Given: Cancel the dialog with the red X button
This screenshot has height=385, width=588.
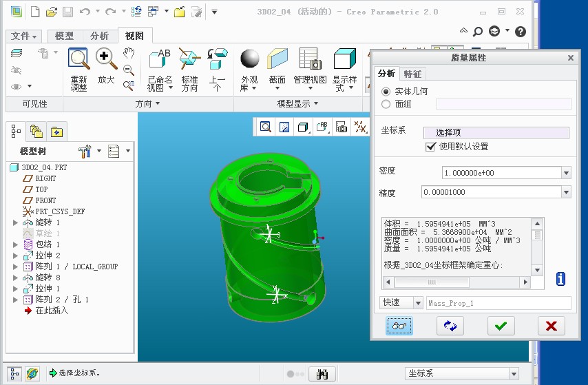Looking at the screenshot, I should pyautogui.click(x=551, y=326).
